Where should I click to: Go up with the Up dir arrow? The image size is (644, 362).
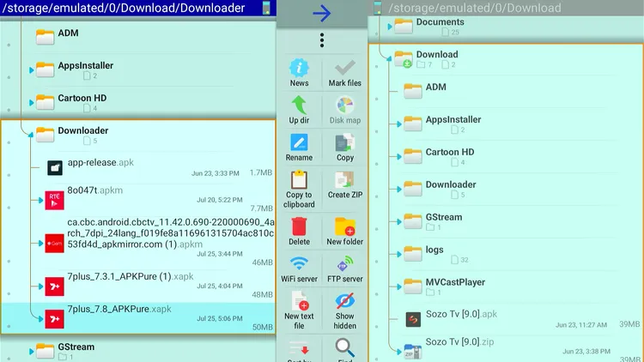299,105
